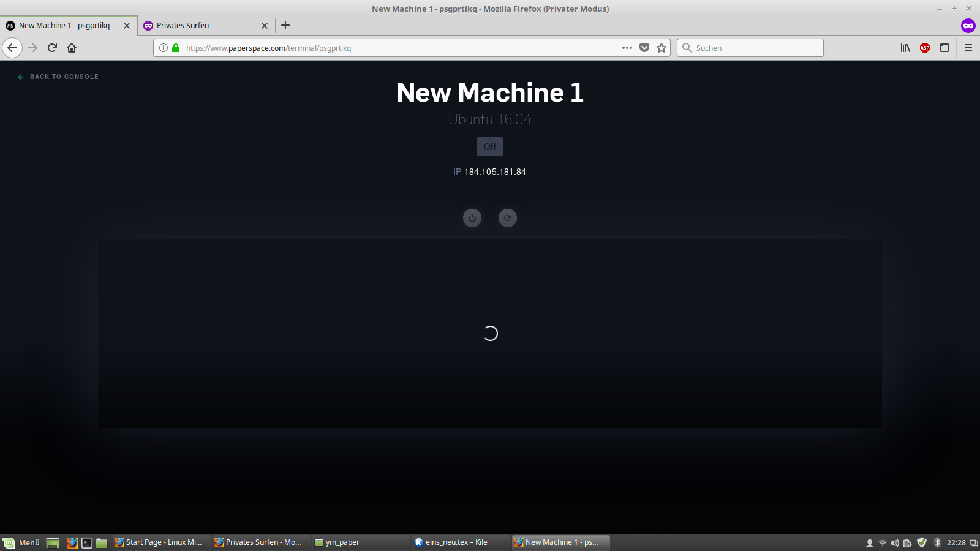Click the machine power button icon
The image size is (980, 551).
point(472,218)
